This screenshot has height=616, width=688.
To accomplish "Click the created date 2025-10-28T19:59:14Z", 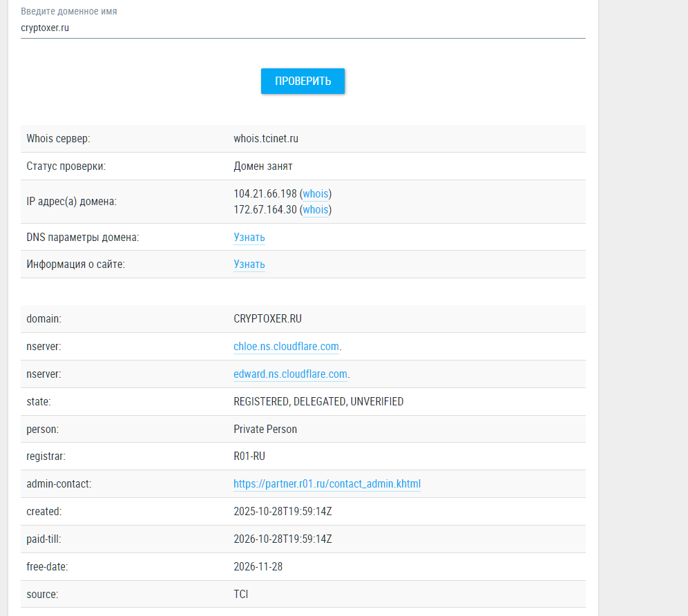I will tap(283, 512).
